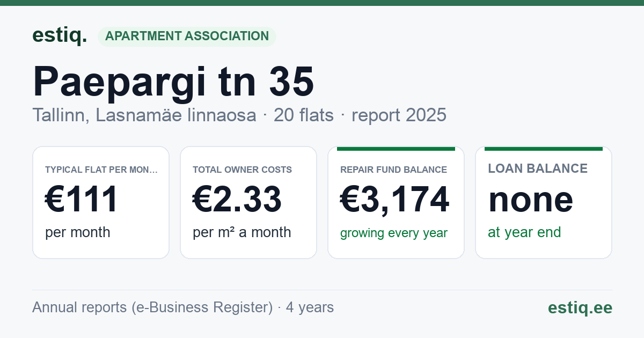Click the Annual reports (e-Business Register) text
The image size is (644, 338).
point(152,307)
